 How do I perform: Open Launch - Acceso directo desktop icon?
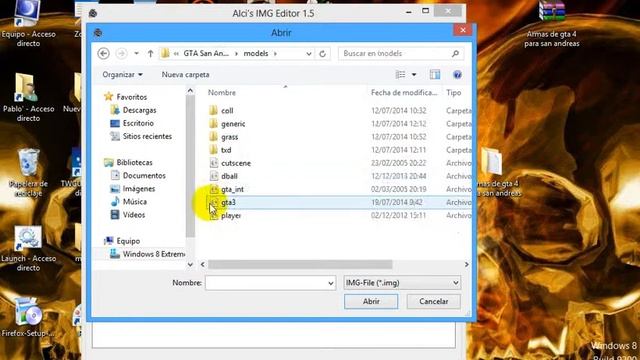28,248
